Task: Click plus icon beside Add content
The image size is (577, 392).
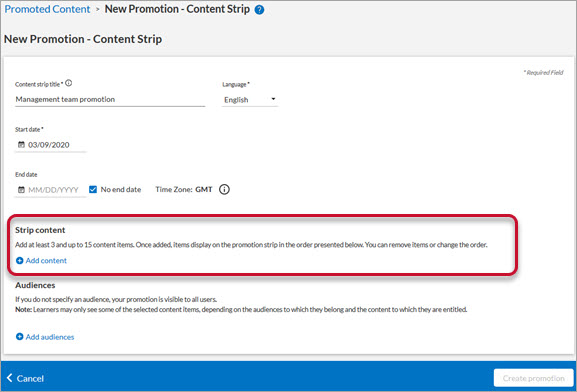Action: (20, 261)
